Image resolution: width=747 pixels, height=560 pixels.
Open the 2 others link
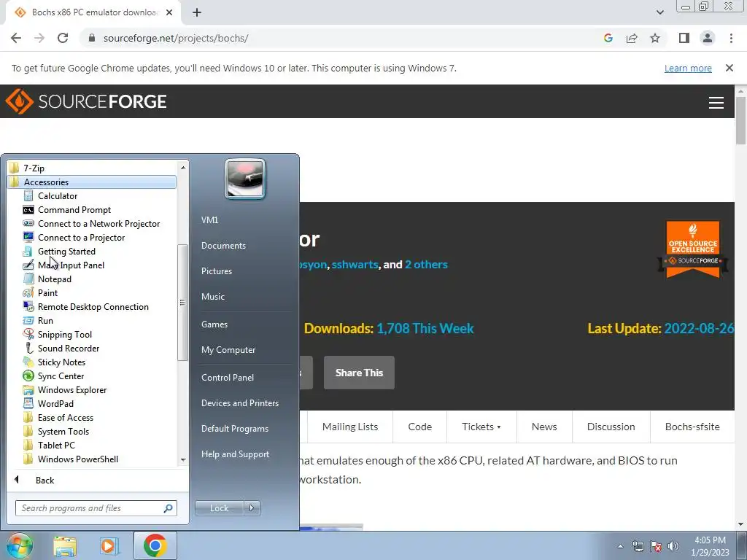426,264
